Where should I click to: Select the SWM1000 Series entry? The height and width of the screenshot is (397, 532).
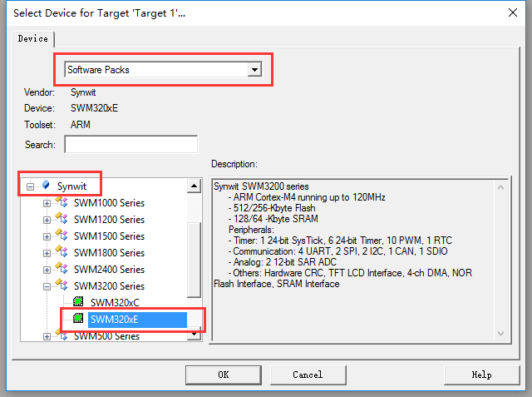(x=109, y=203)
